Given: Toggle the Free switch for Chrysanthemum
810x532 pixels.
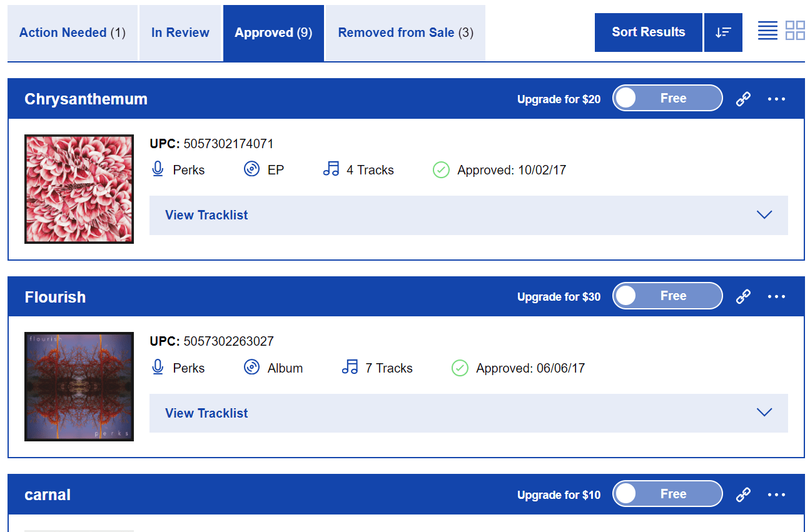Looking at the screenshot, I should [x=667, y=98].
